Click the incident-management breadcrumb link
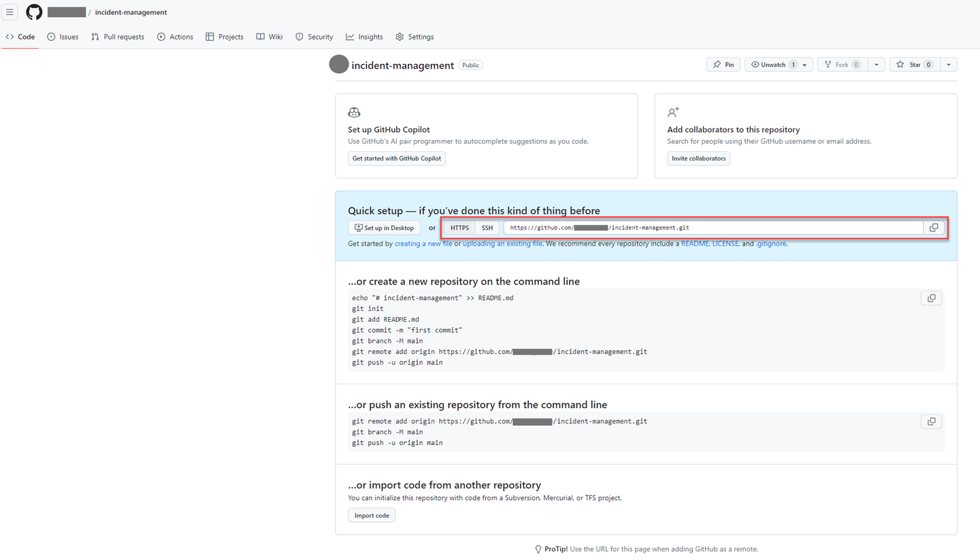This screenshot has width=980, height=560. click(x=131, y=12)
